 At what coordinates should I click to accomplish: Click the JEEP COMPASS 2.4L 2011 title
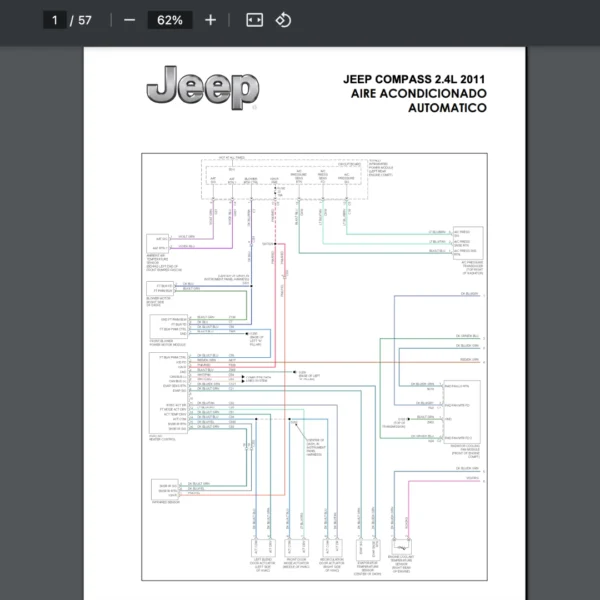(415, 78)
